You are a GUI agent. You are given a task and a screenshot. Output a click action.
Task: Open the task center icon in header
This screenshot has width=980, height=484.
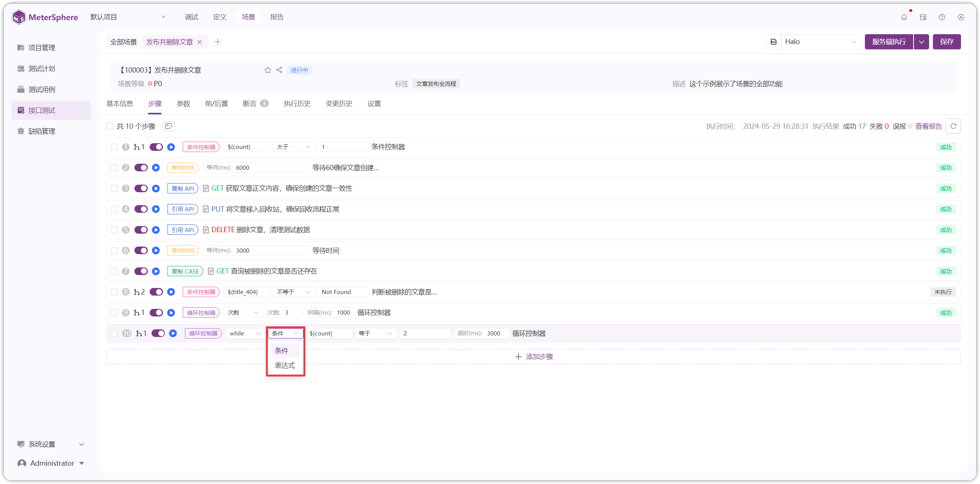(x=923, y=17)
